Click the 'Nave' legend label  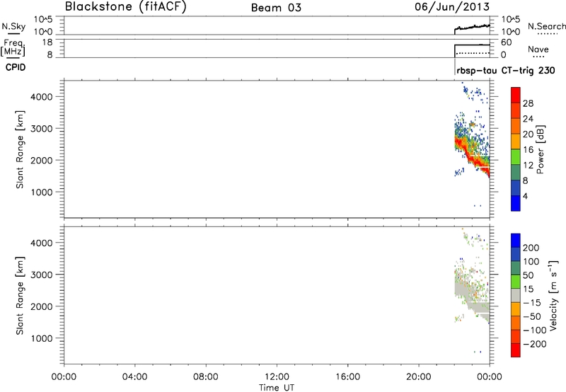538,49
